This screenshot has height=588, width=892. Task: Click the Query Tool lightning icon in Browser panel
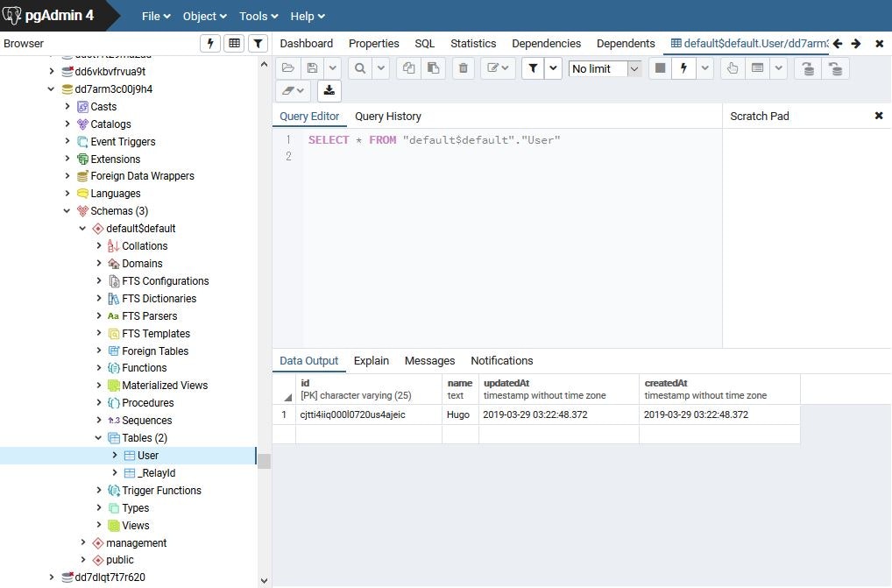point(210,43)
